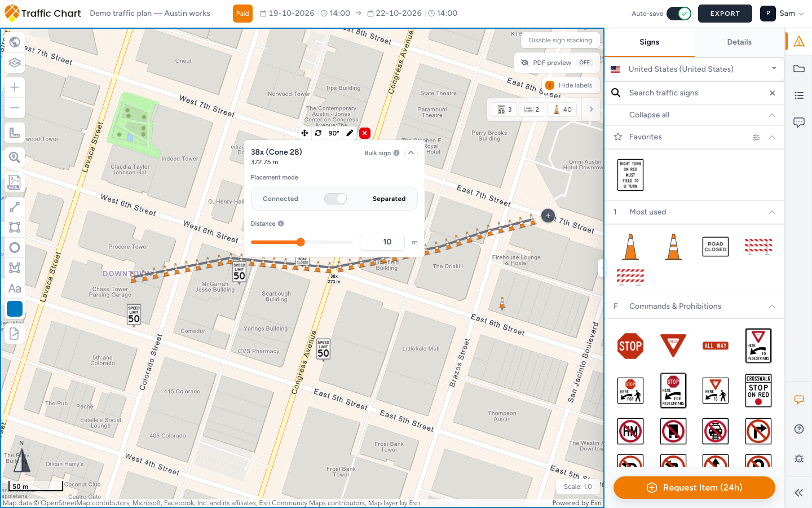Click the rotate icon above the cone popup
The image size is (812, 508).
click(x=318, y=133)
